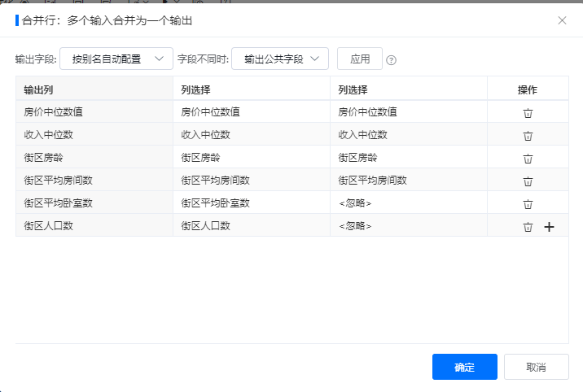Add a new row with plus icon
The width and height of the screenshot is (583, 392).
(549, 226)
